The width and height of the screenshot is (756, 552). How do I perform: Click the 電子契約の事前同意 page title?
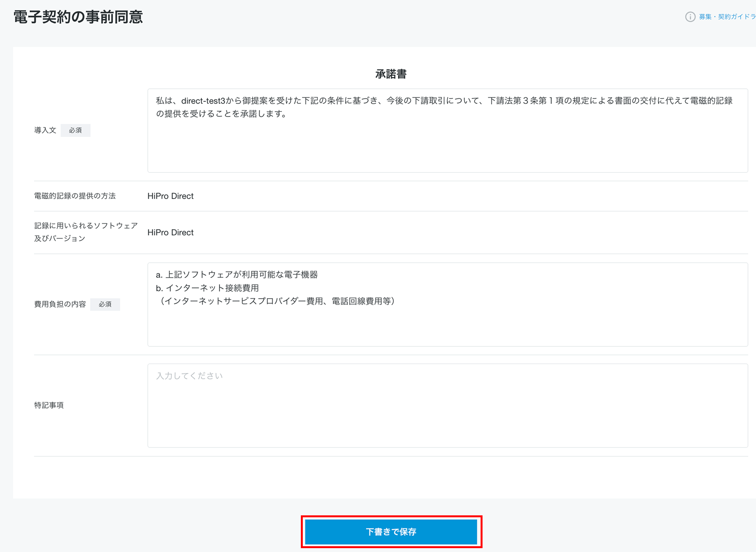click(78, 17)
